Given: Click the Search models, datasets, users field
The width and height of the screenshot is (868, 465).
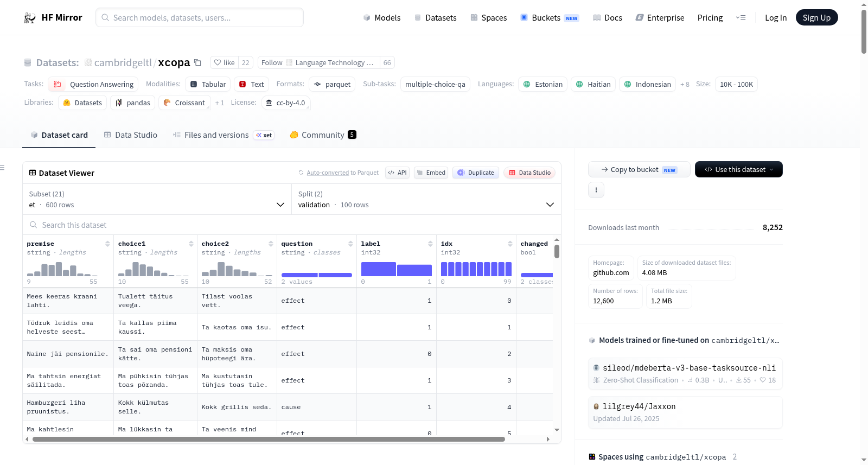Looking at the screenshot, I should (200, 17).
